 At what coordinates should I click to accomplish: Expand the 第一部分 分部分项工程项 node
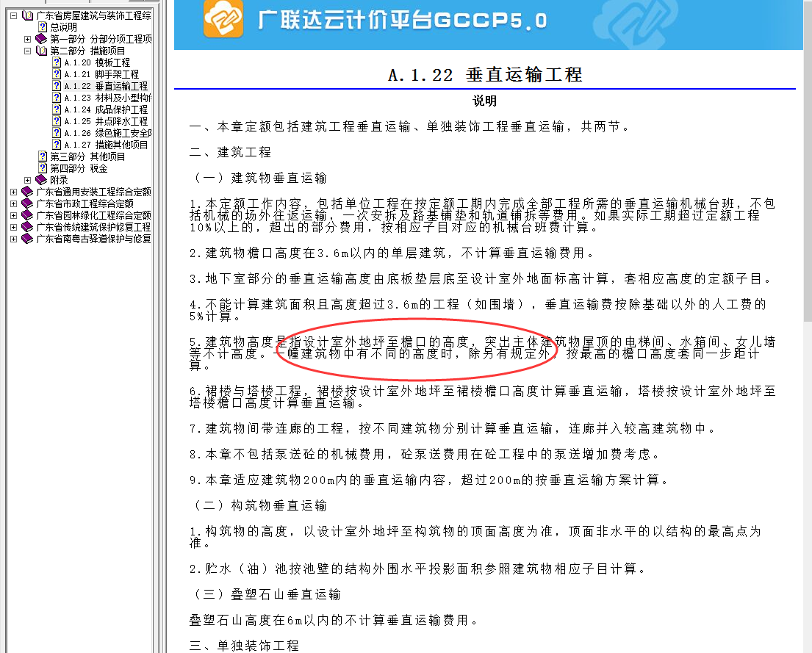pos(27,39)
